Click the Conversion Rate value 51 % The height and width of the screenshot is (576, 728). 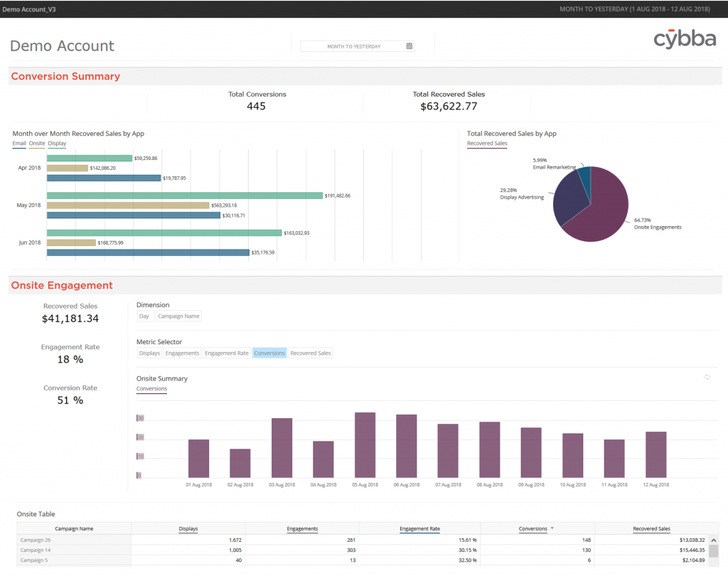[x=70, y=400]
